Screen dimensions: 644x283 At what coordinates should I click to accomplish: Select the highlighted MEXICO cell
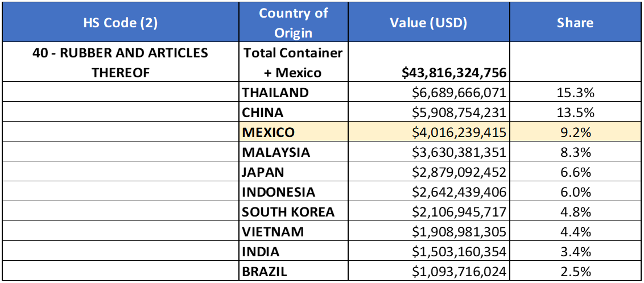269,132
